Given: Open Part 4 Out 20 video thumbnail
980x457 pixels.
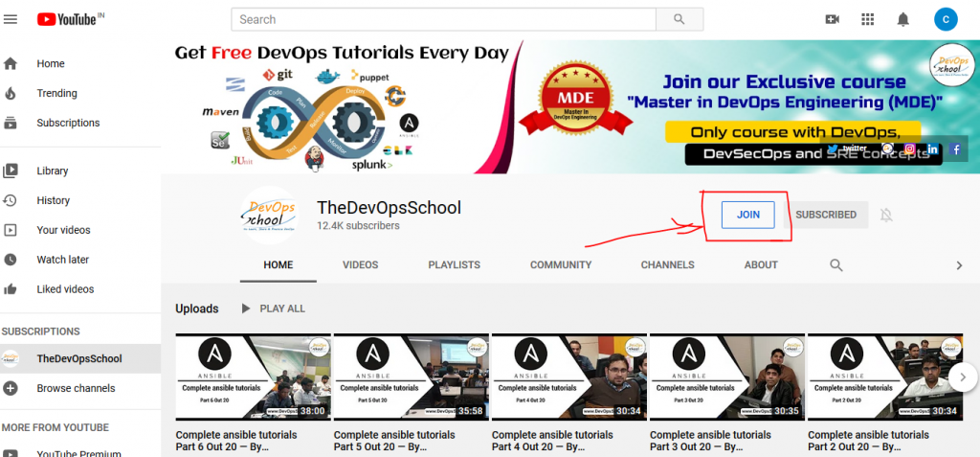Looking at the screenshot, I should (569, 377).
